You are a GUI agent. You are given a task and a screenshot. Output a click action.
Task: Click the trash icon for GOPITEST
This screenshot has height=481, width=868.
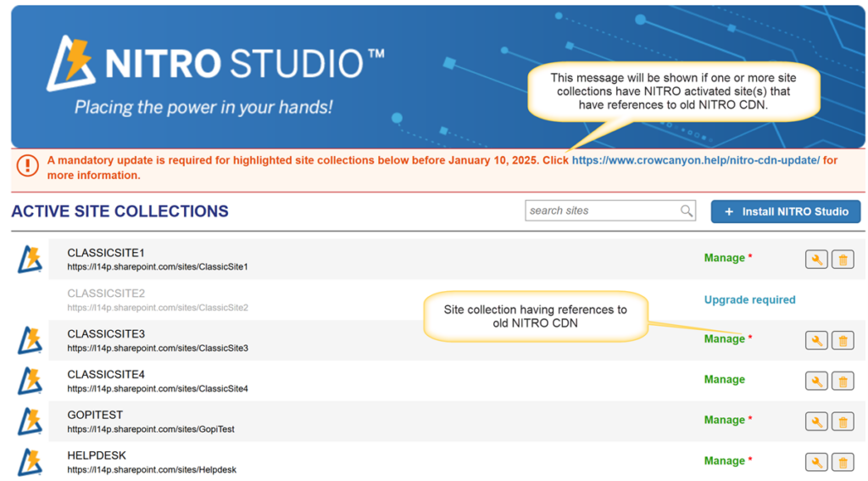(843, 422)
